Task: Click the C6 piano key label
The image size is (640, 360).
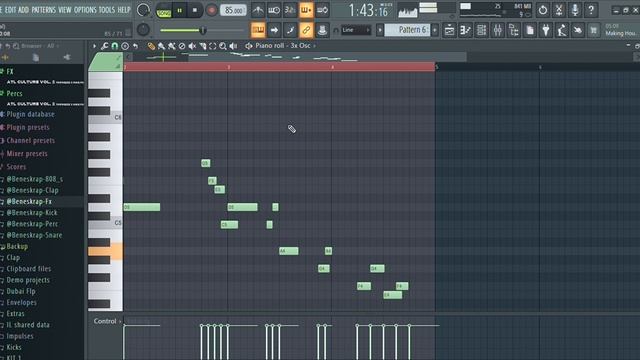Action: click(x=118, y=118)
